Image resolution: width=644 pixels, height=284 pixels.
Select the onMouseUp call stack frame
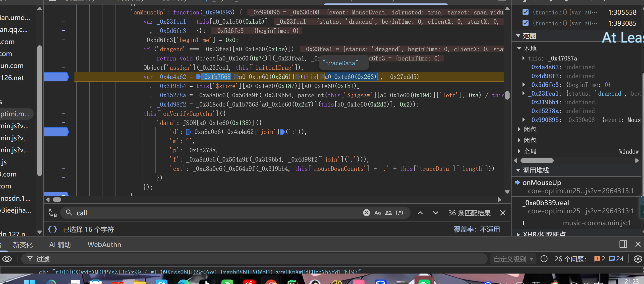tap(577, 186)
